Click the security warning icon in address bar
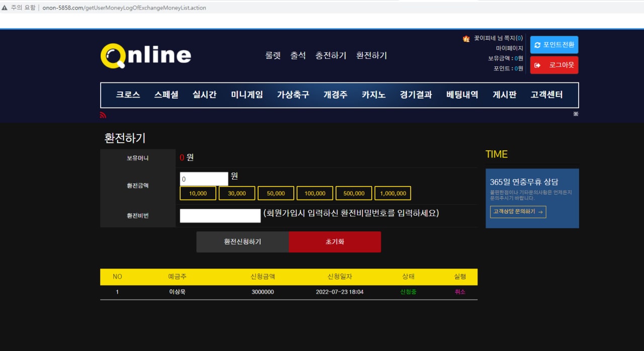 point(5,8)
